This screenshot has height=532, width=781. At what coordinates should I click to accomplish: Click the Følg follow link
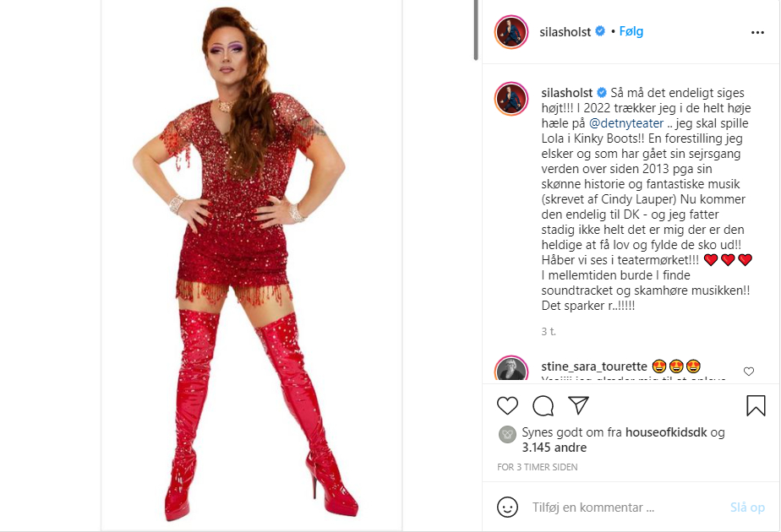pos(631,31)
